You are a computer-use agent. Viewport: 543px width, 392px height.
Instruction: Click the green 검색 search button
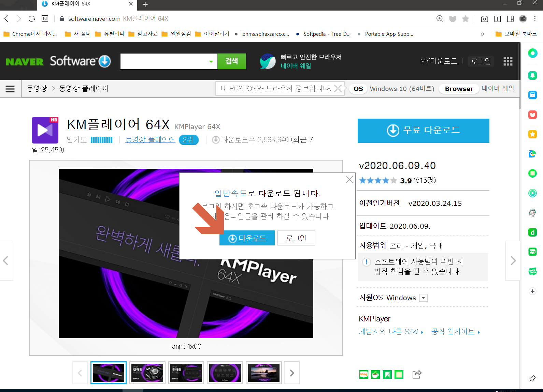[x=232, y=61]
